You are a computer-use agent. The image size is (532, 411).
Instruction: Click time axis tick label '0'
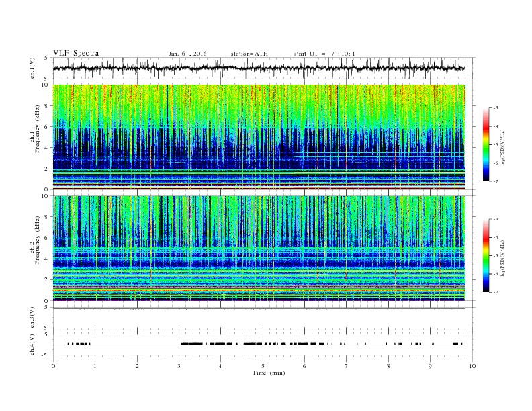[x=53, y=366]
